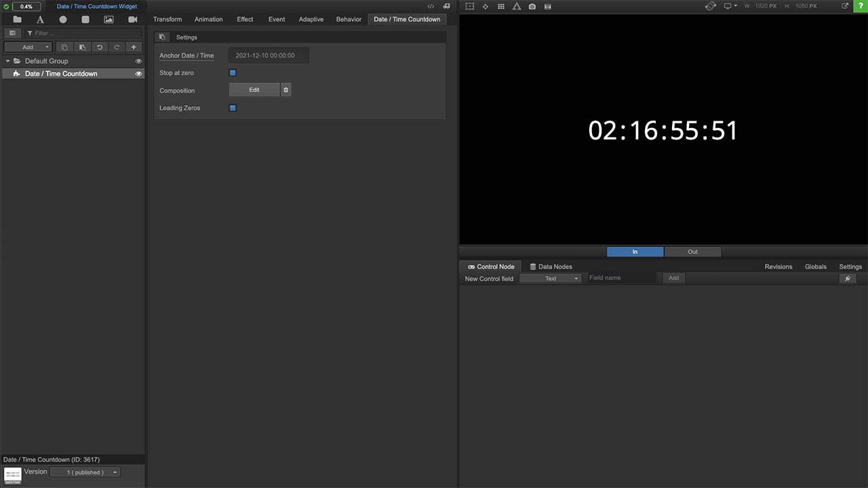The image size is (868, 488).
Task: Click the Date / Time Countdown Widget title
Action: pyautogui.click(x=97, y=6)
